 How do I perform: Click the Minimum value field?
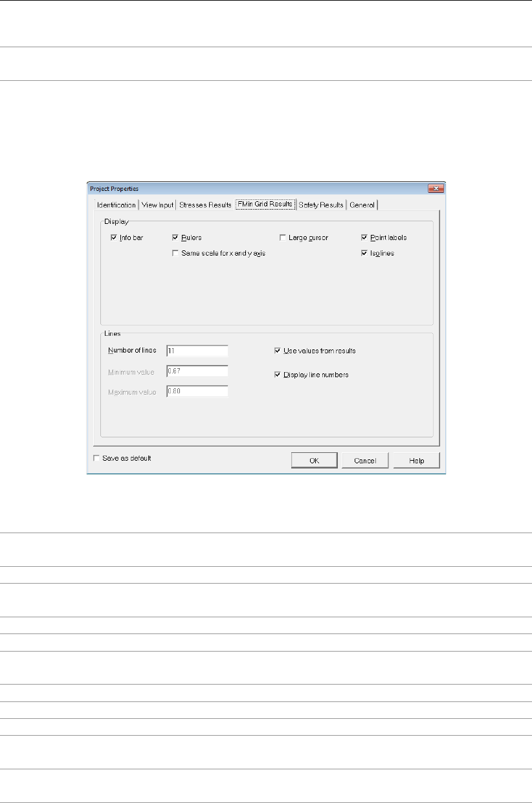pyautogui.click(x=197, y=371)
